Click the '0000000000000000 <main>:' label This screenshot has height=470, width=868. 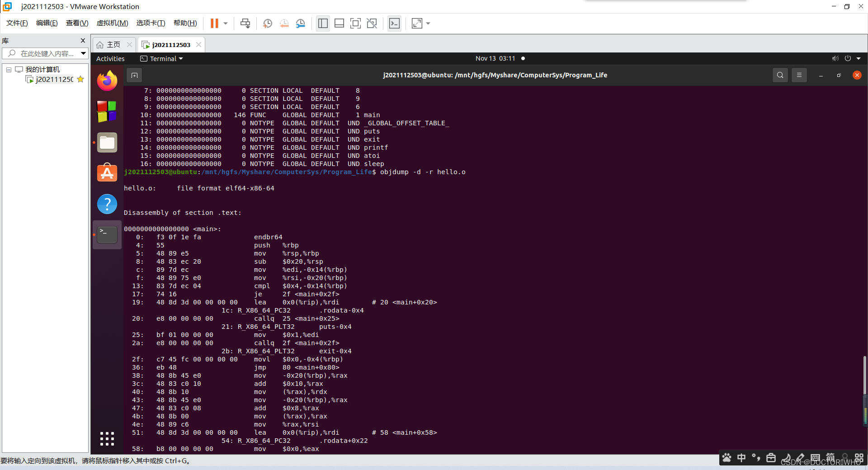(x=172, y=229)
